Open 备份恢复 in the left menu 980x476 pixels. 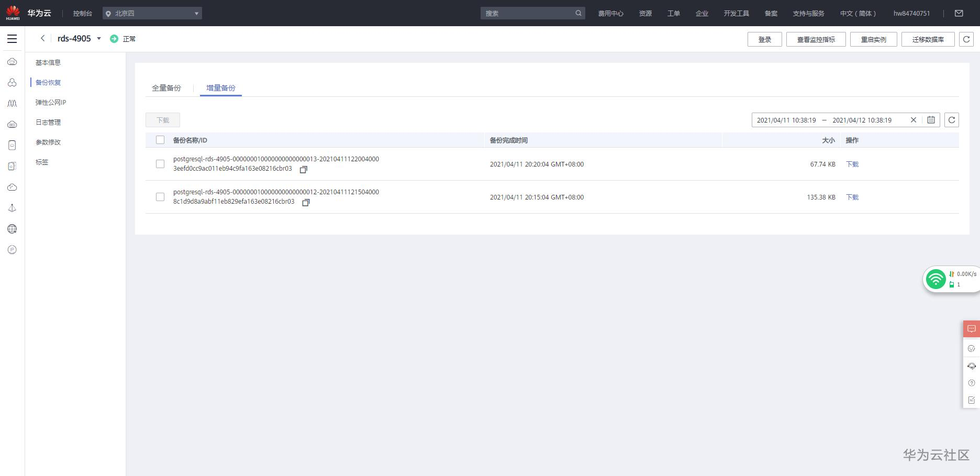(x=48, y=83)
